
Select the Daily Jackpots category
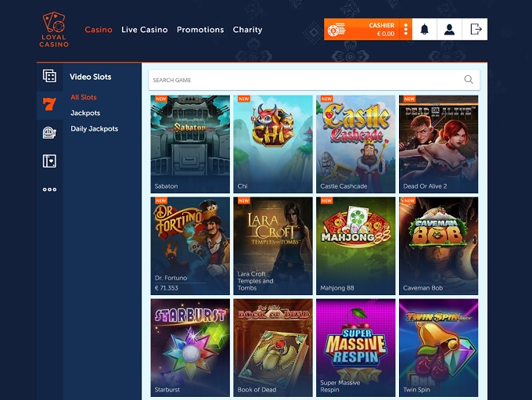pyautogui.click(x=94, y=129)
